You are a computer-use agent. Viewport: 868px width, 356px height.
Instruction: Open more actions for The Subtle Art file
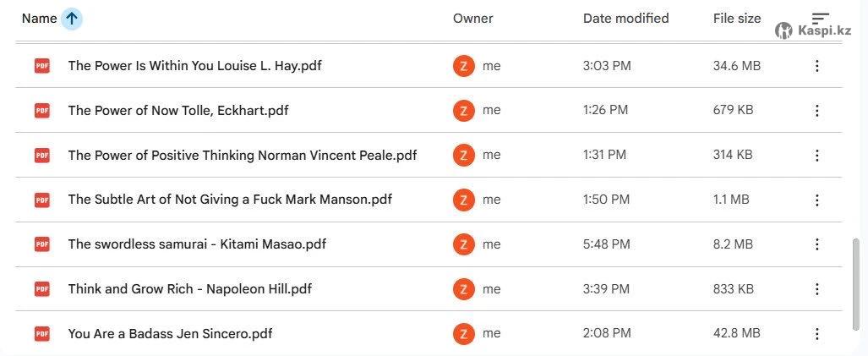pos(816,200)
